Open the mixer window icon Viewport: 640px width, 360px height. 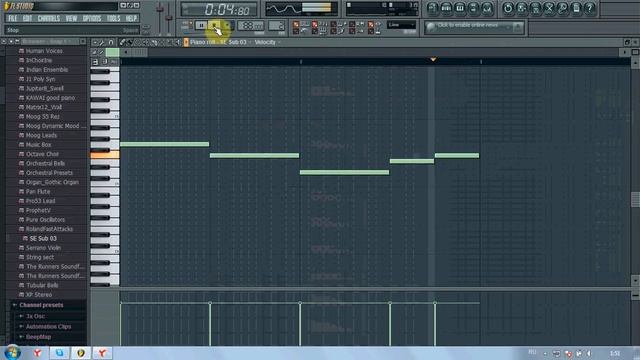pyautogui.click(x=487, y=8)
